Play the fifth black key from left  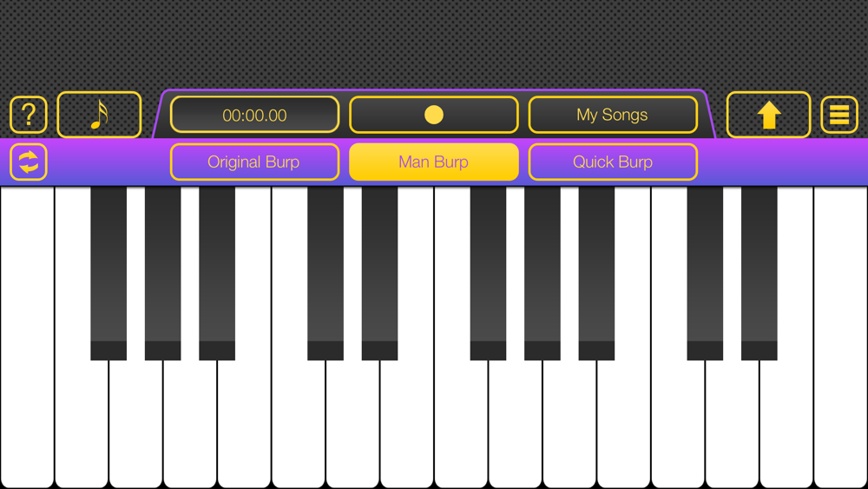point(380,274)
